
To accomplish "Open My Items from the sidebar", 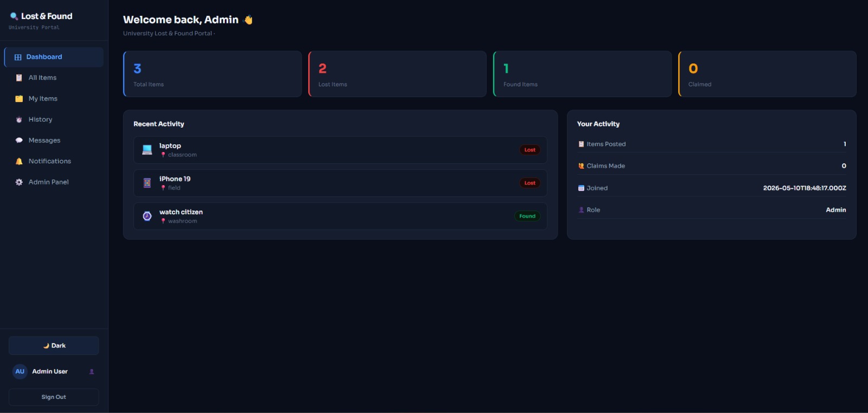I will pyautogui.click(x=54, y=99).
